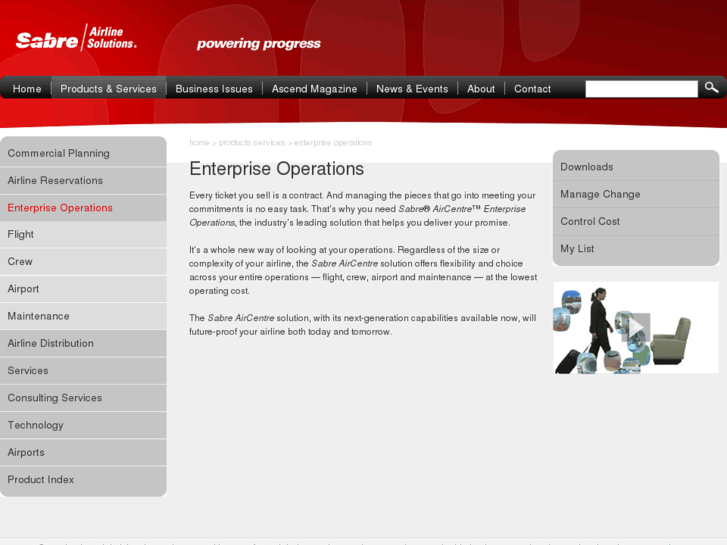Select Commercial Planning in the sidebar
The width and height of the screenshot is (727, 545).
(x=83, y=153)
